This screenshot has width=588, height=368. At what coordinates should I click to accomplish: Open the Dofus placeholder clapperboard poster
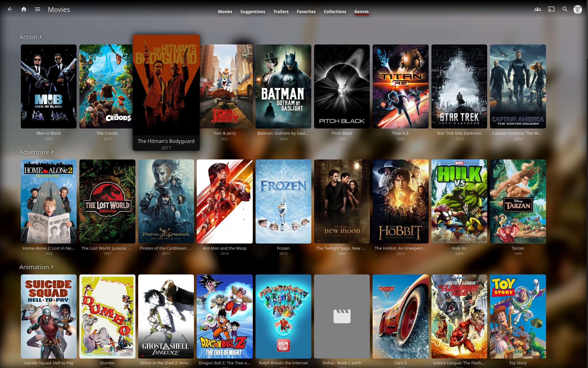click(342, 316)
